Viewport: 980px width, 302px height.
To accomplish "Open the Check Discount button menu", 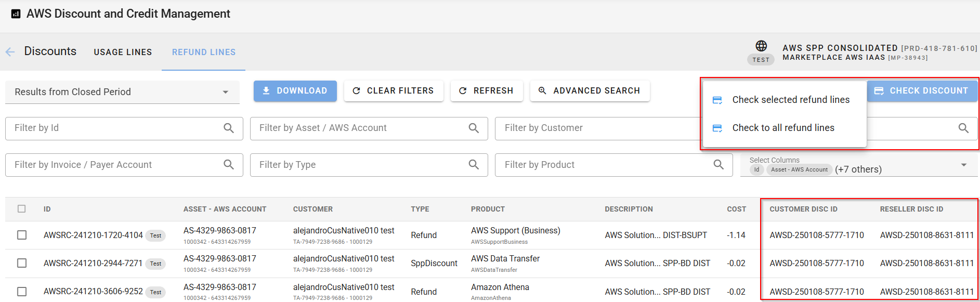I will click(922, 91).
